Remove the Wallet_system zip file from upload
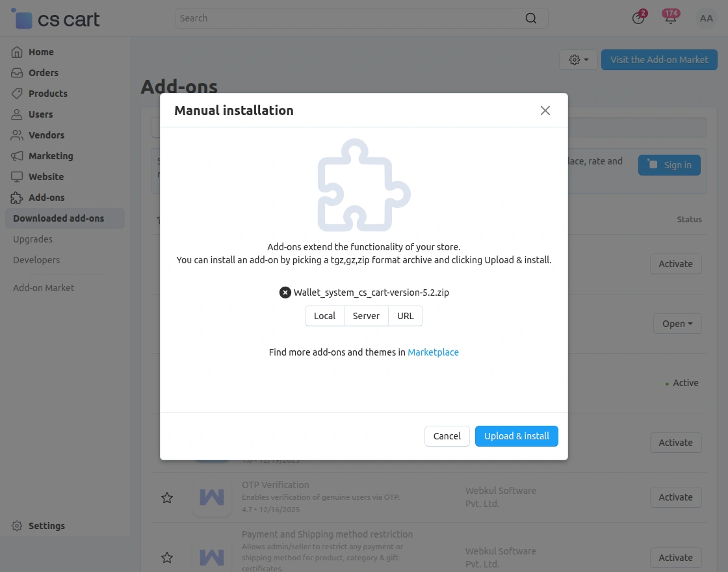The height and width of the screenshot is (572, 728). click(285, 292)
